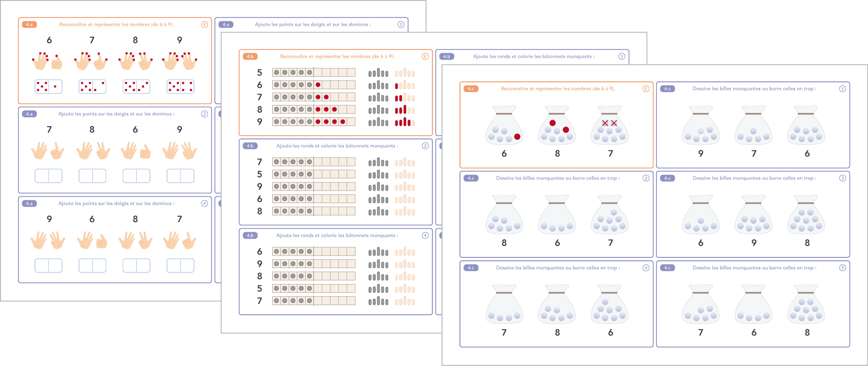Click the circled 4 on the 4.b sheet

point(425,236)
